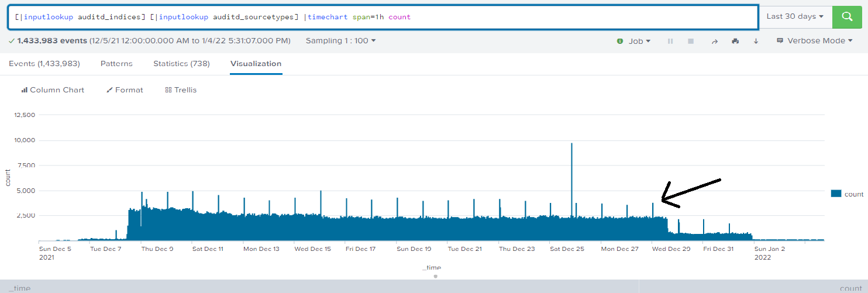This screenshot has width=868, height=293.
Task: Expand the Job dropdown menu
Action: tap(639, 41)
